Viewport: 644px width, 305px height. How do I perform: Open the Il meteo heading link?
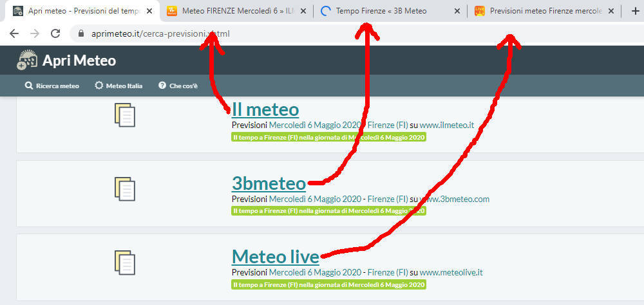click(265, 109)
